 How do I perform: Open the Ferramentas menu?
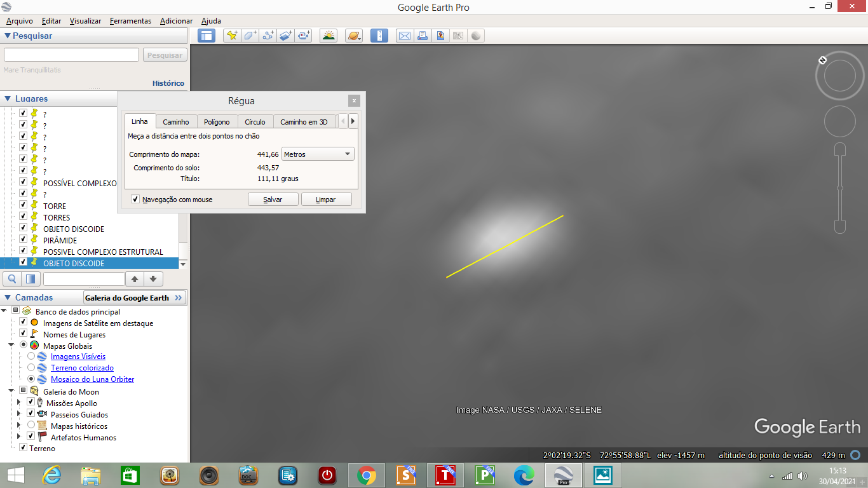point(130,21)
